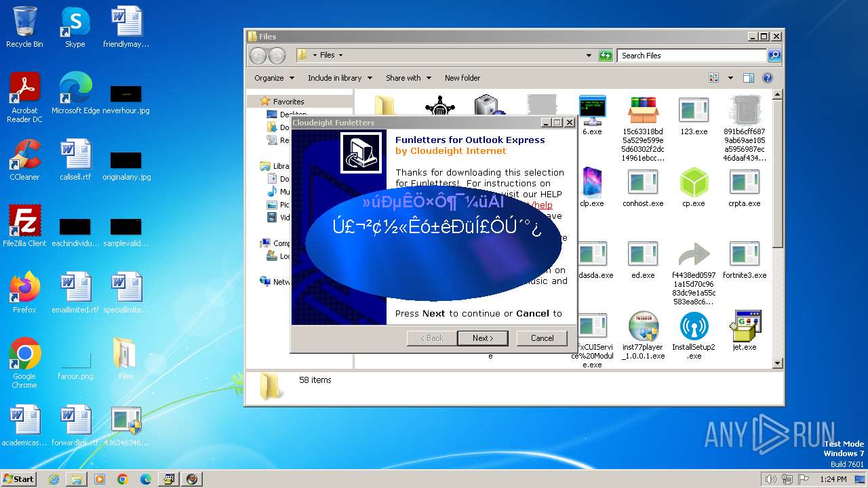The width and height of the screenshot is (868, 488).
Task: Open Internet Explorer from the taskbar
Action: [54, 479]
